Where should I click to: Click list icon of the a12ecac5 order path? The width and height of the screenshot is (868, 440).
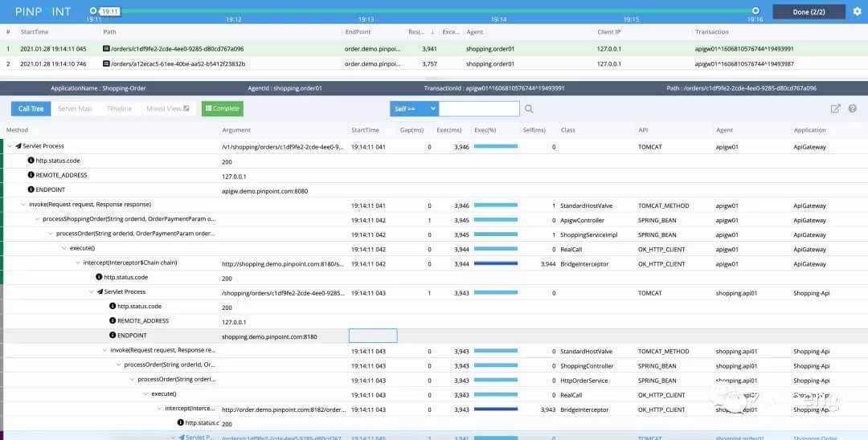tap(106, 63)
